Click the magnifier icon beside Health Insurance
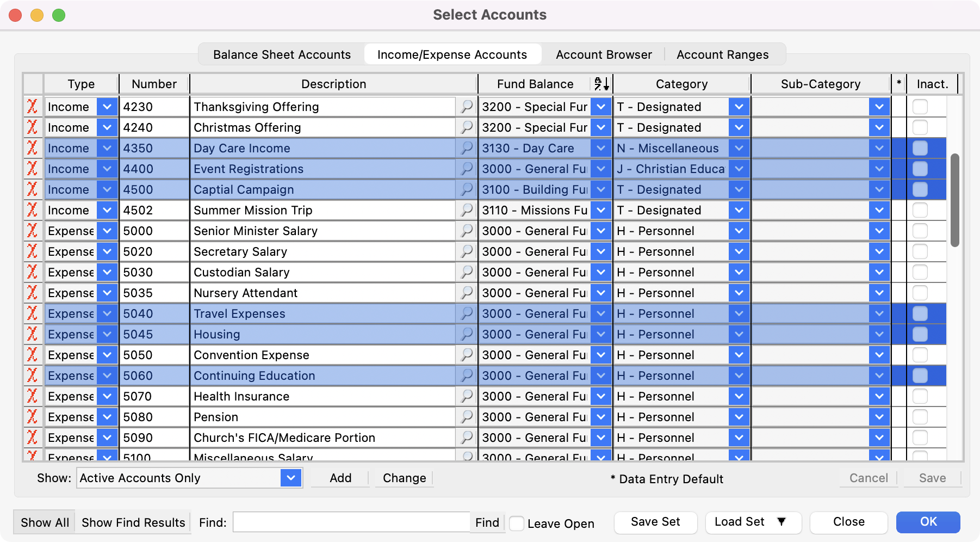980x542 pixels. [x=467, y=396]
